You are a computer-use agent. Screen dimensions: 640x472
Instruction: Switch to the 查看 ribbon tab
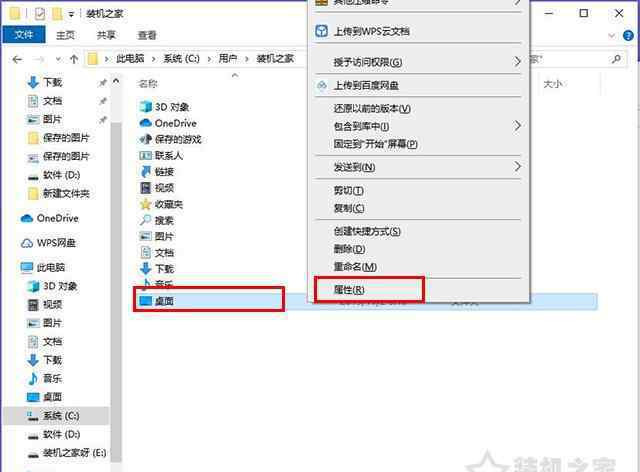(x=147, y=36)
